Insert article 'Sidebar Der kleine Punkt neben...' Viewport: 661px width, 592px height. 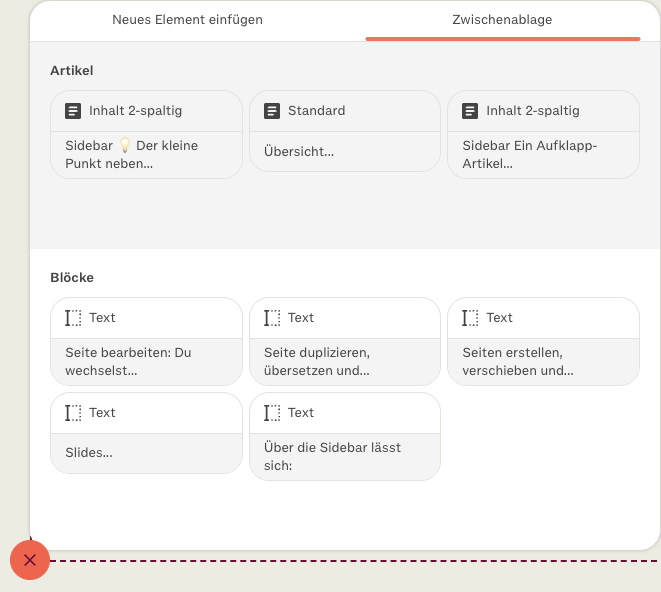[146, 135]
